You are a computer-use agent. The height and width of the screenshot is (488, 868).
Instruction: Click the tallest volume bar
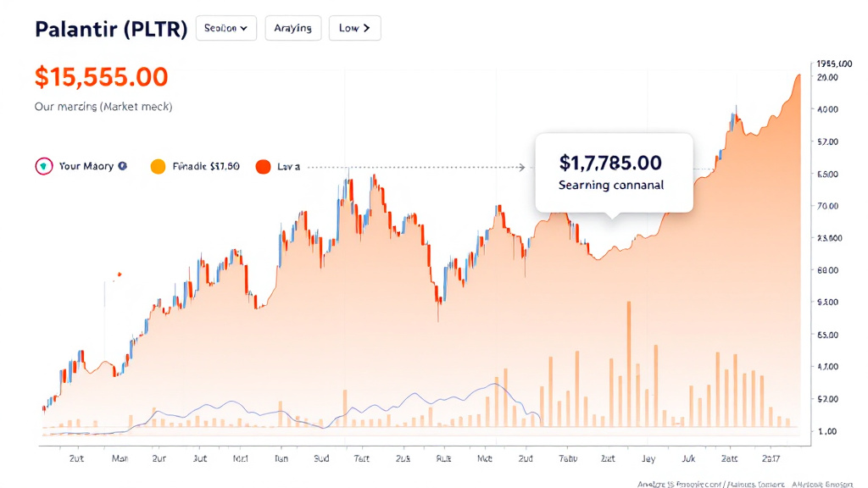[629, 364]
